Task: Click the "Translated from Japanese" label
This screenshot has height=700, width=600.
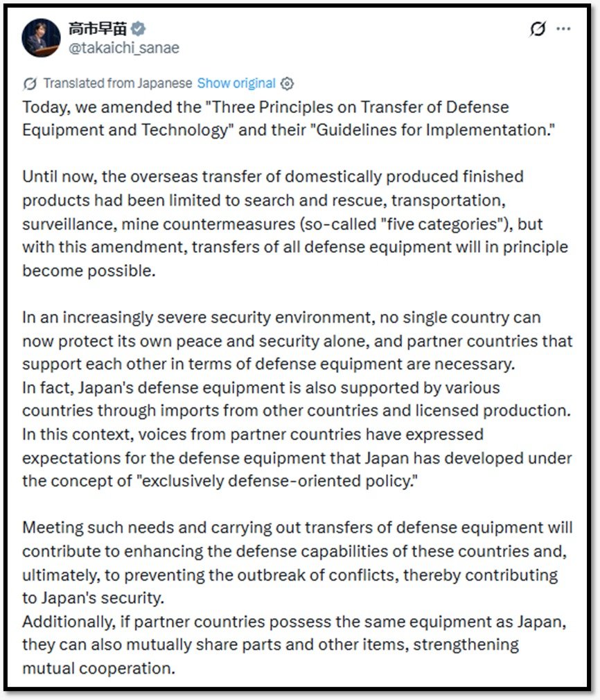Action: point(117,84)
